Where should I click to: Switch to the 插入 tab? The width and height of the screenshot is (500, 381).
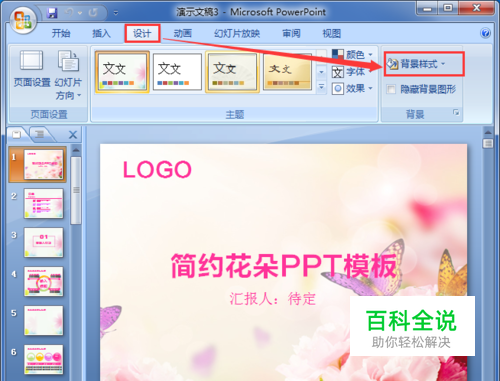coord(101,33)
